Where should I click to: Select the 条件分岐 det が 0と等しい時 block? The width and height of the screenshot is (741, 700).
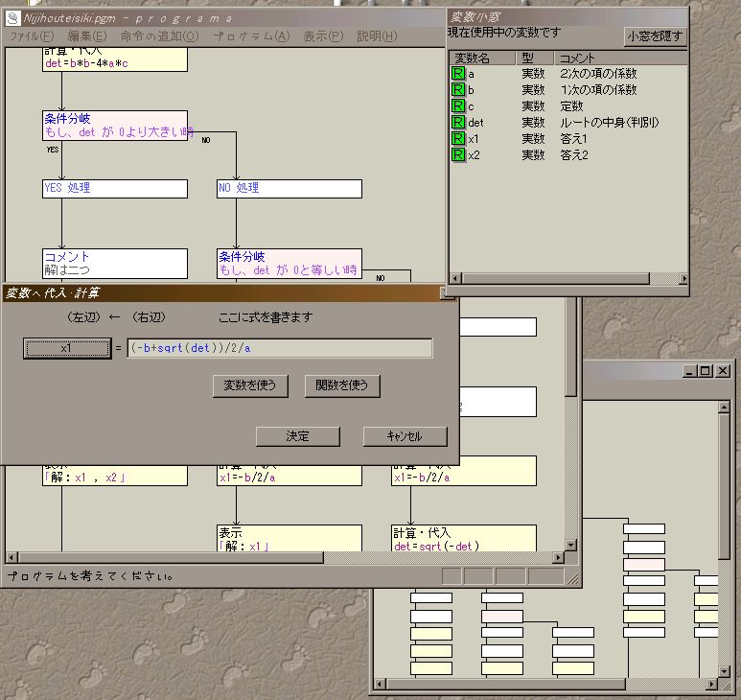point(289,264)
